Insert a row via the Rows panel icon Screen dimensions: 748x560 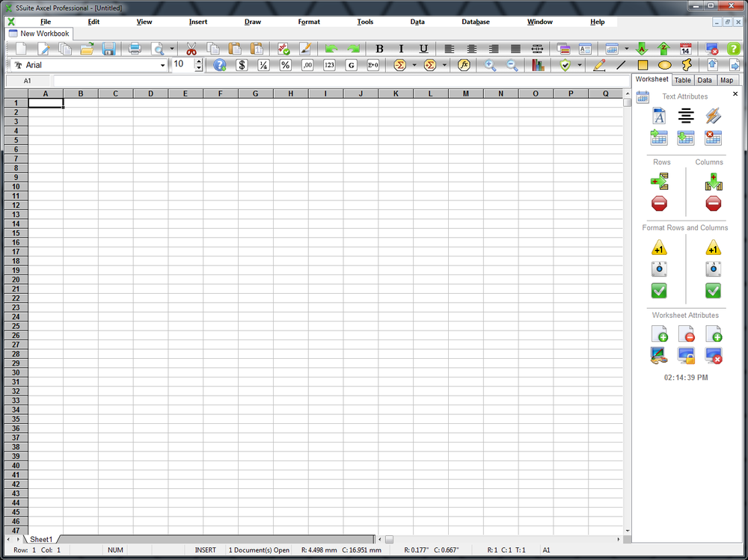(659, 181)
